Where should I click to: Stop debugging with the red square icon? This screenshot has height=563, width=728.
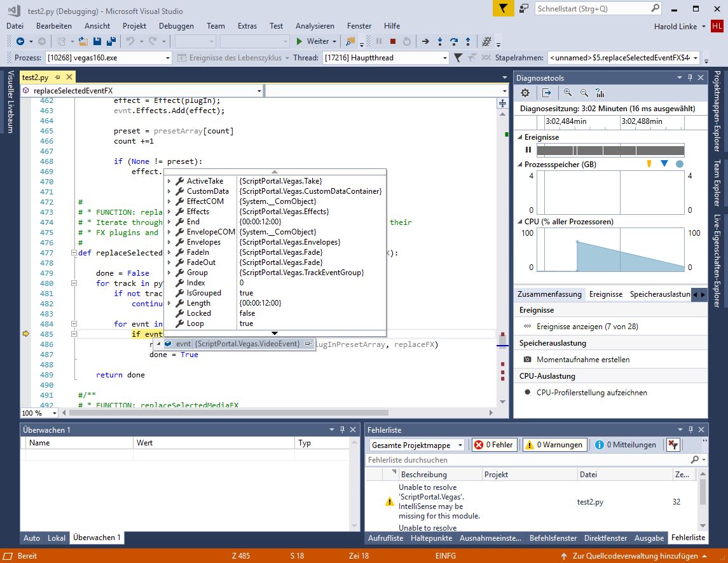[393, 41]
